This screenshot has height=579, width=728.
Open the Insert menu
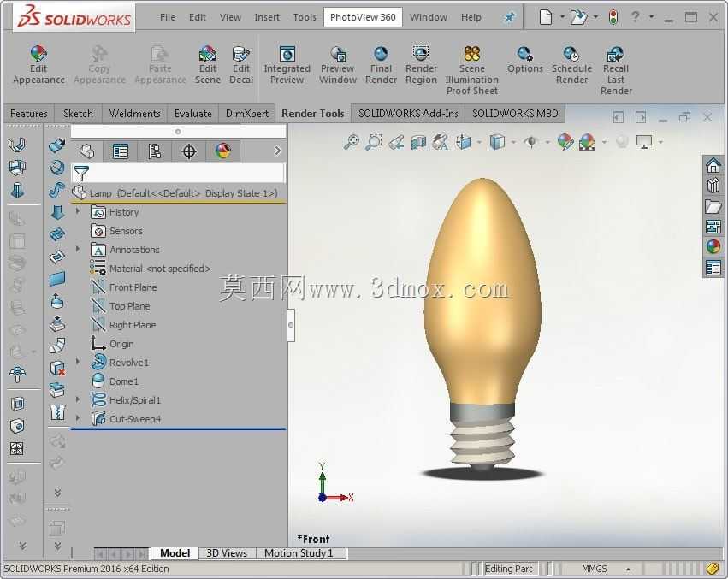click(267, 17)
